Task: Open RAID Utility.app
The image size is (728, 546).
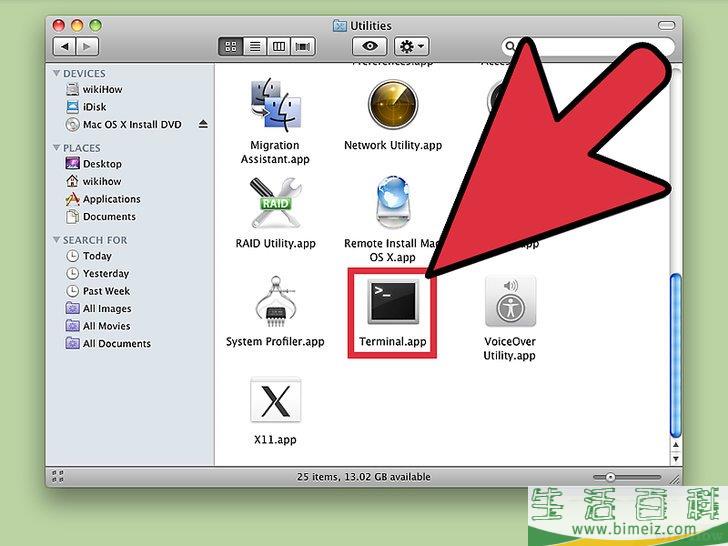Action: click(275, 205)
